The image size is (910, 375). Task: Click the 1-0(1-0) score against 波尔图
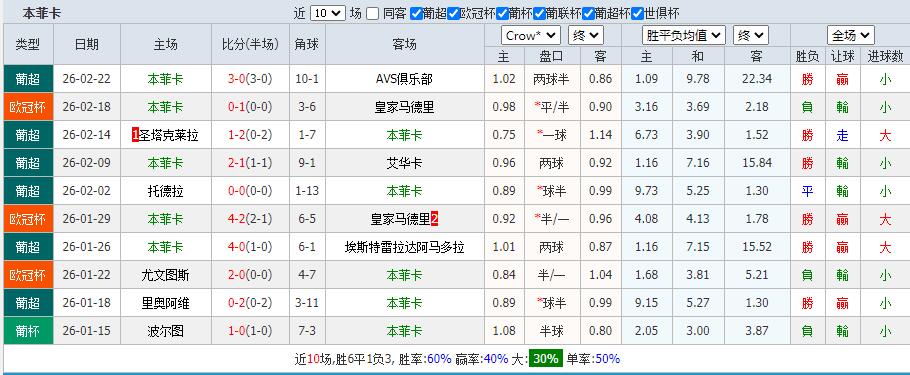(250, 331)
